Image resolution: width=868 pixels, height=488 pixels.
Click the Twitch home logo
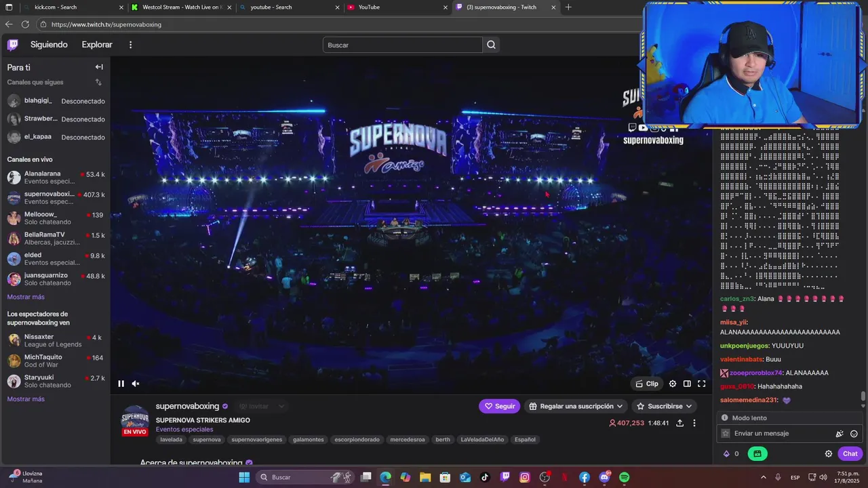tap(13, 45)
